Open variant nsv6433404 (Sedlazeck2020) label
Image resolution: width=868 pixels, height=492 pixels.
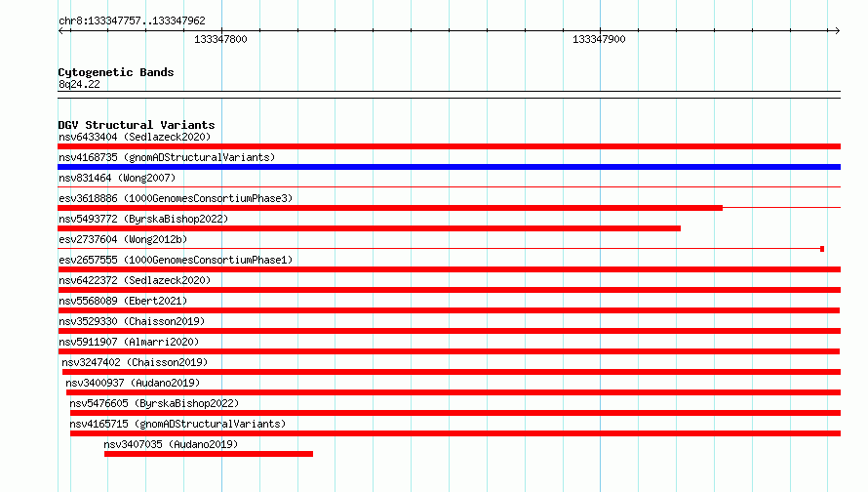click(135, 137)
